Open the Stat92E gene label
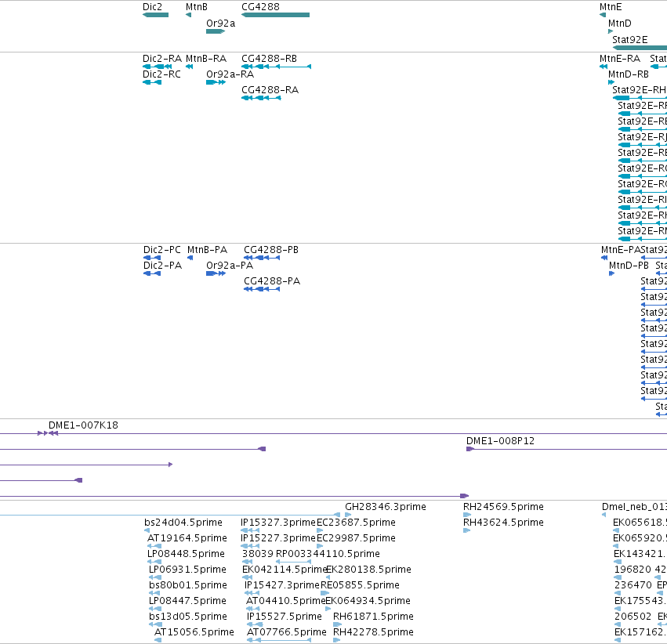This screenshot has width=667, height=644. [x=629, y=39]
